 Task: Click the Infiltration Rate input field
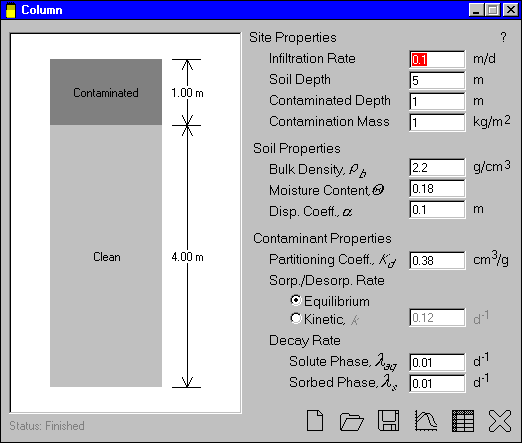(437, 59)
